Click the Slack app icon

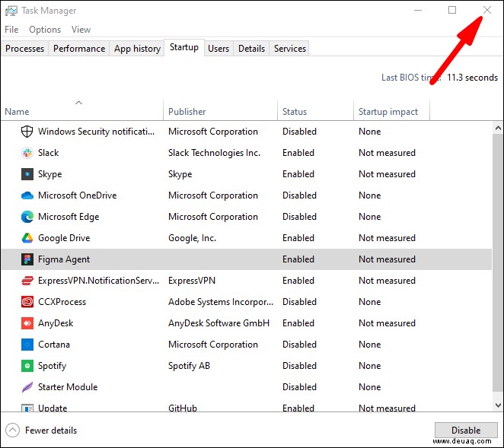(x=27, y=153)
